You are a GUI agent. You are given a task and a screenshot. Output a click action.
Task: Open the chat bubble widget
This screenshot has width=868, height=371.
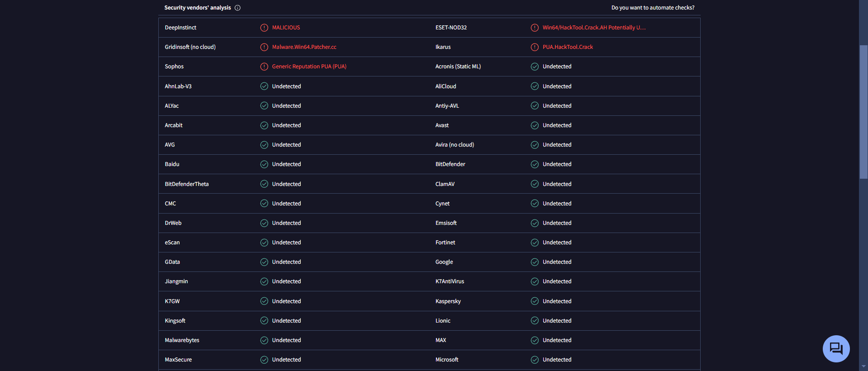[836, 349]
